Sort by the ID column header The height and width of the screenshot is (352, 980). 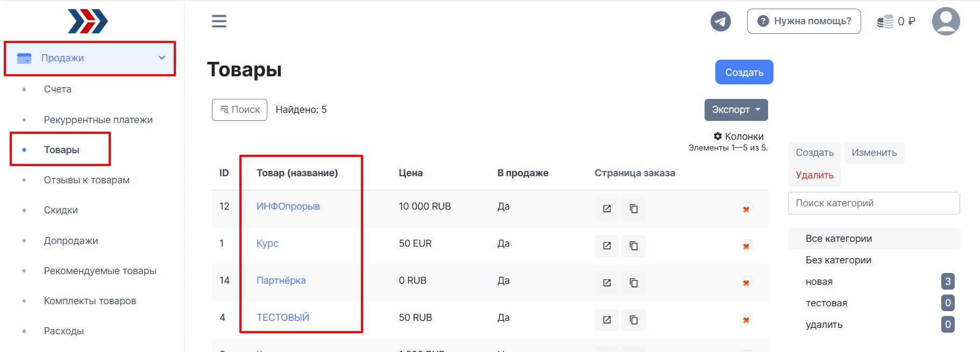click(224, 173)
